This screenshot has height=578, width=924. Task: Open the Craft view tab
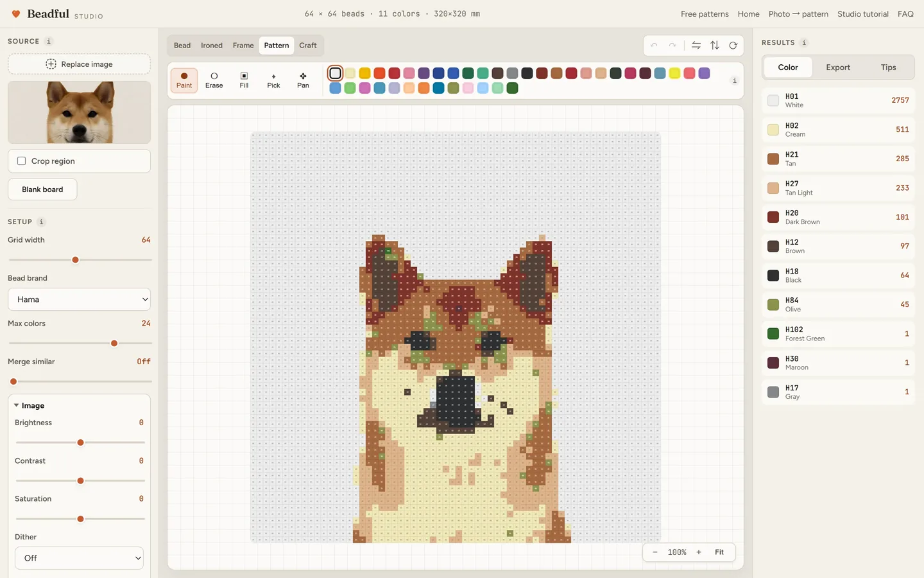pyautogui.click(x=308, y=46)
